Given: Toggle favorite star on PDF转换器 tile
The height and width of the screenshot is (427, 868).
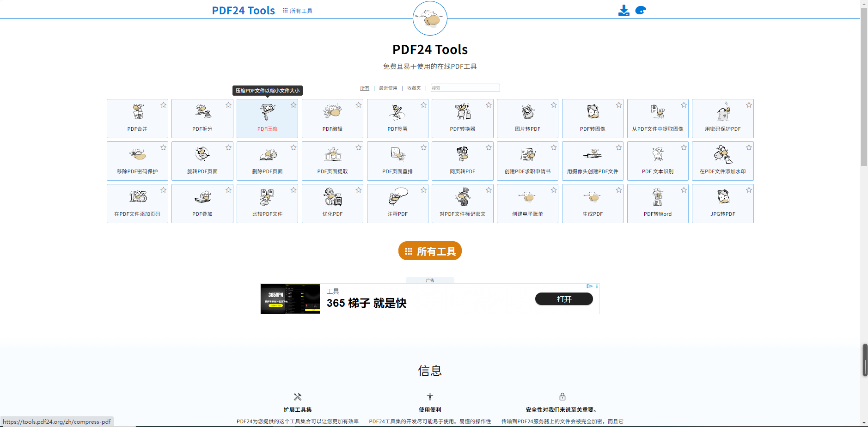Looking at the screenshot, I should click(x=489, y=105).
